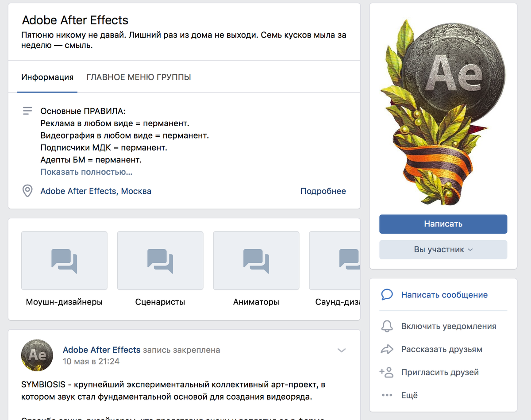The width and height of the screenshot is (531, 420).
Task: Click Написать сообщение link
Action: click(x=444, y=295)
